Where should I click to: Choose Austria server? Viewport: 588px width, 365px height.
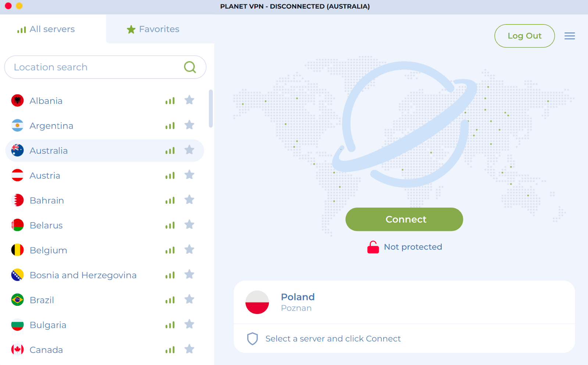tap(105, 175)
